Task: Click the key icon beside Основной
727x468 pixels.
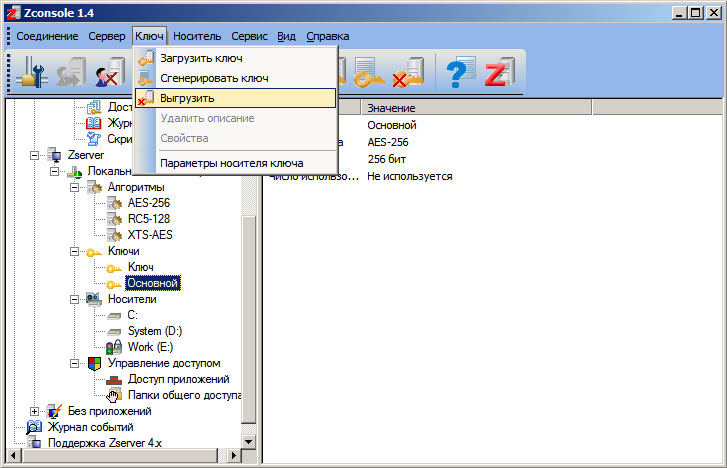Action: tap(114, 284)
